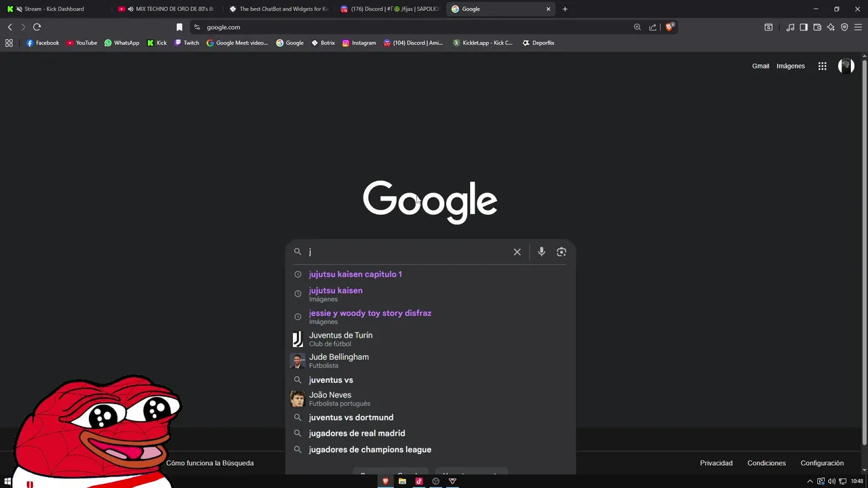The width and height of the screenshot is (868, 488).
Task: Open File Explorer from taskbar
Action: click(x=402, y=481)
